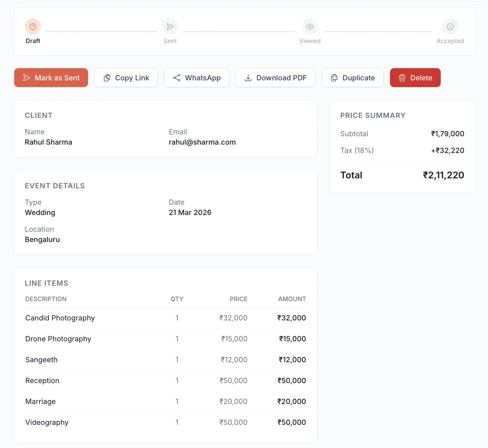This screenshot has height=448, width=488.
Task: Click the Accepted checkmark step icon
Action: click(450, 27)
